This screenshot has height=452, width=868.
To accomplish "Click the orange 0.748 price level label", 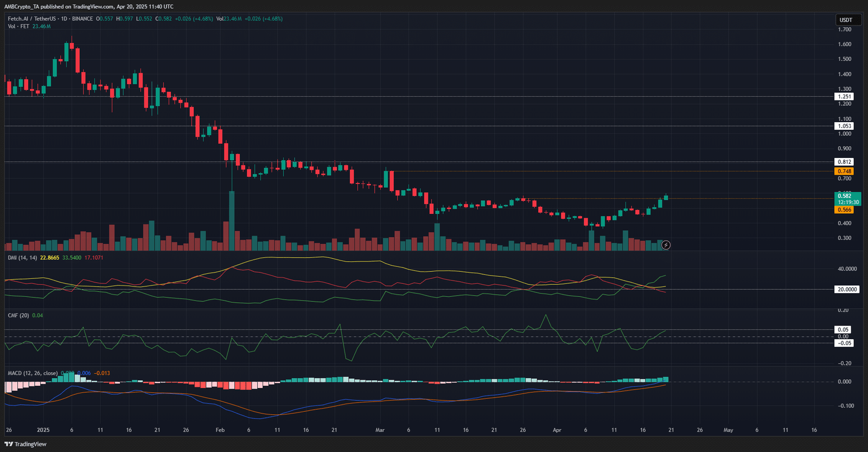I will pos(844,171).
